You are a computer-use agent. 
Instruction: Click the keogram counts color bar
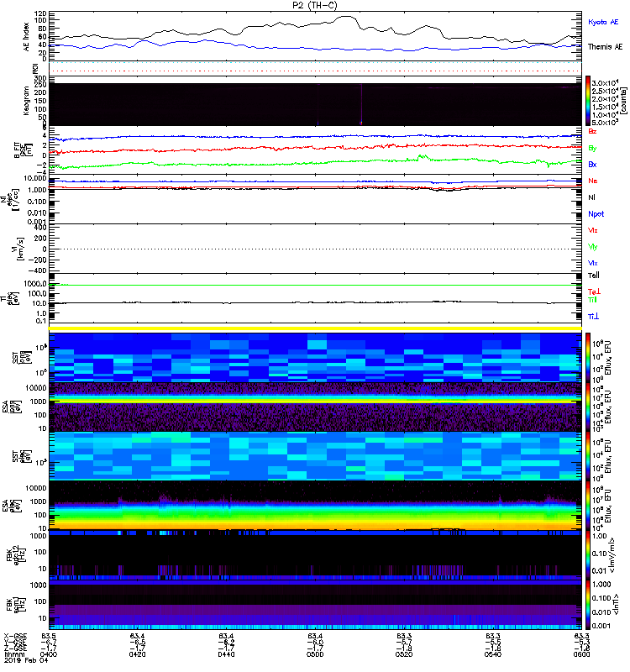[588, 101]
